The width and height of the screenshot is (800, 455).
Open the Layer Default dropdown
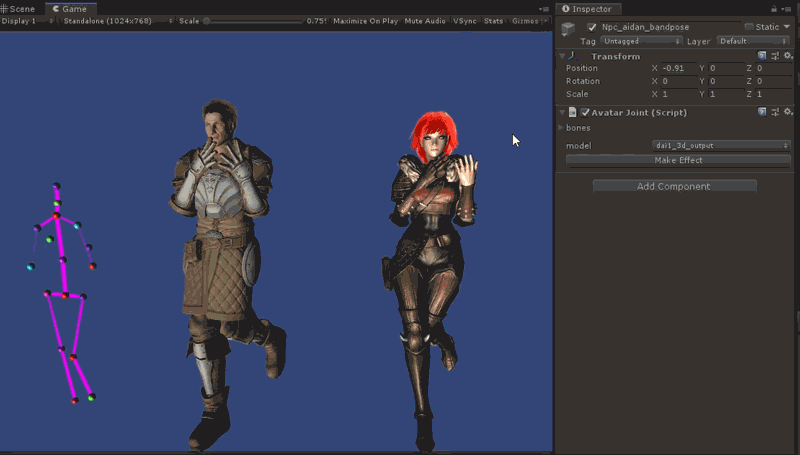[x=753, y=41]
